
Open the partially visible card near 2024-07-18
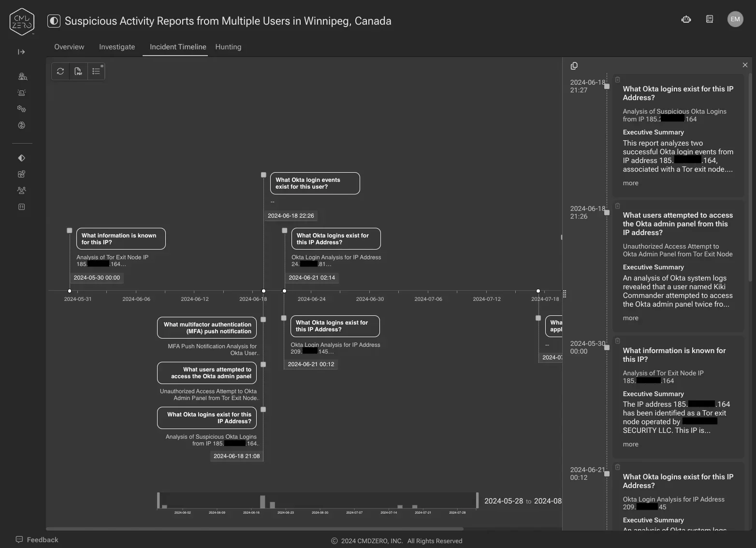(x=554, y=326)
